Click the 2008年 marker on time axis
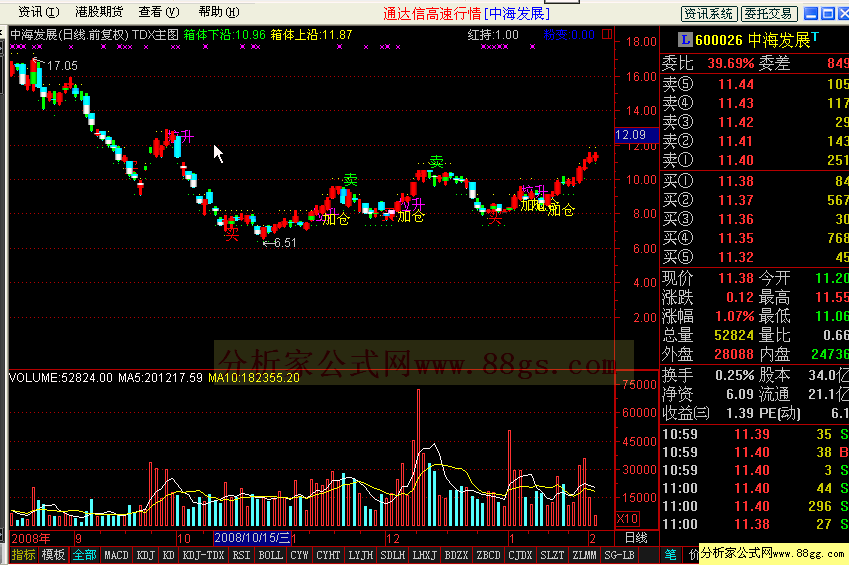The height and width of the screenshot is (565, 849). click(x=30, y=538)
